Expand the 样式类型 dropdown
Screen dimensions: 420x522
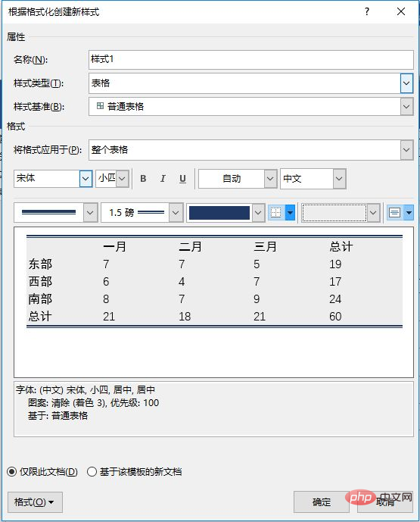pyautogui.click(x=406, y=83)
